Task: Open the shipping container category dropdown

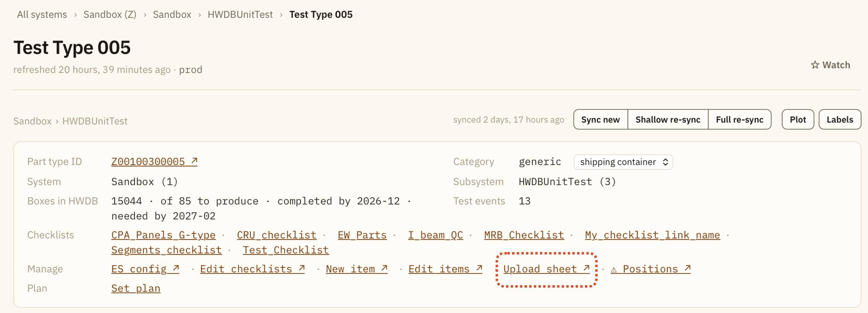Action: 623,162
